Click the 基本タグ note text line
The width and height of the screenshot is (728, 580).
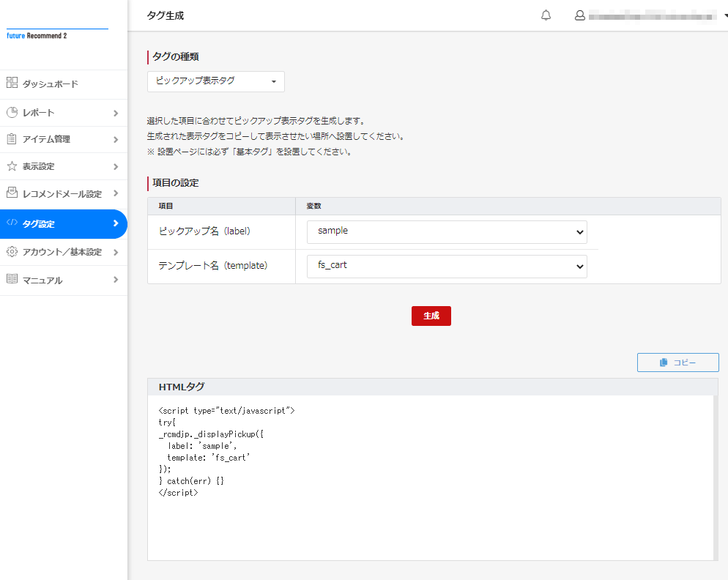[x=249, y=152]
